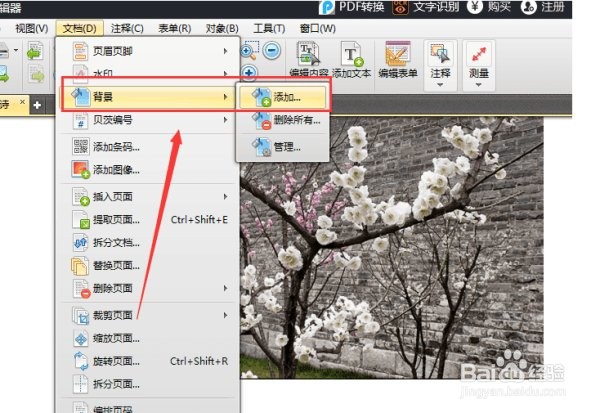Click the zoom-out minus toolbar button
The image size is (600, 413).
272,50
